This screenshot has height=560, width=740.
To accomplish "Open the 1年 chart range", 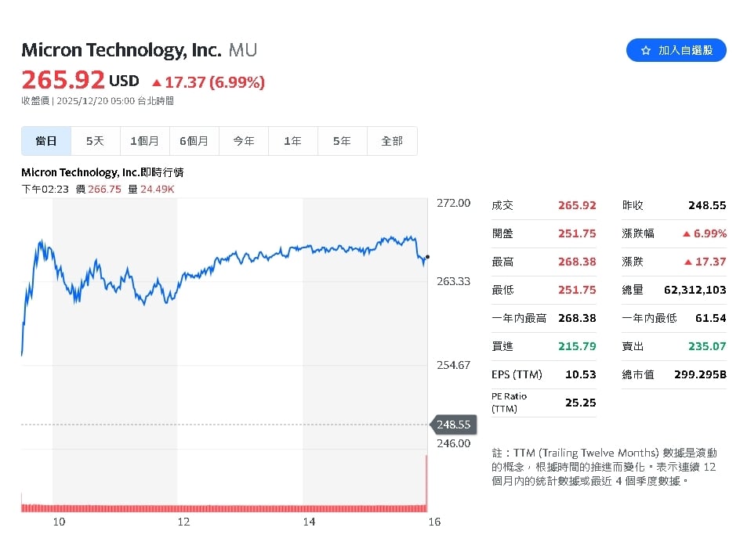I will coord(292,141).
